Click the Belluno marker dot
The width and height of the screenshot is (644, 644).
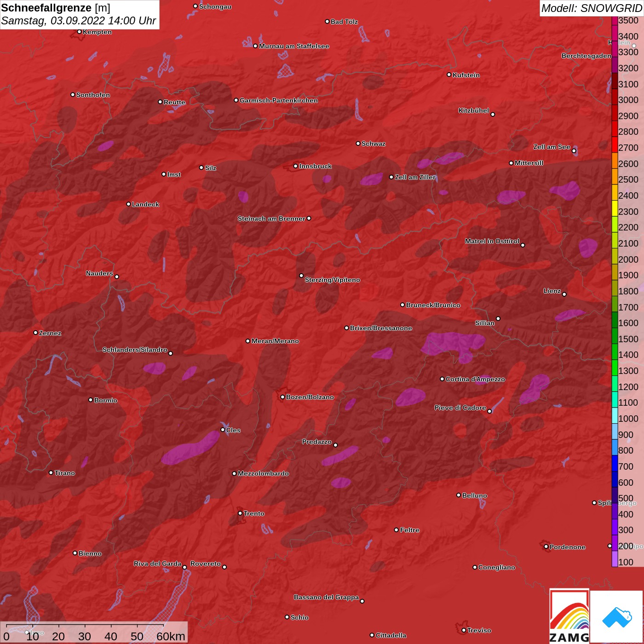[x=459, y=495]
